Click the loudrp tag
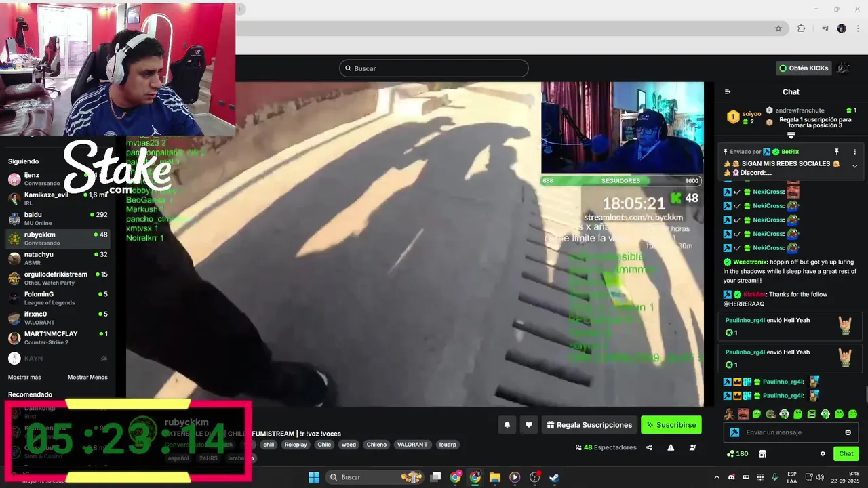Viewport: 868px width, 488px height. tap(448, 445)
